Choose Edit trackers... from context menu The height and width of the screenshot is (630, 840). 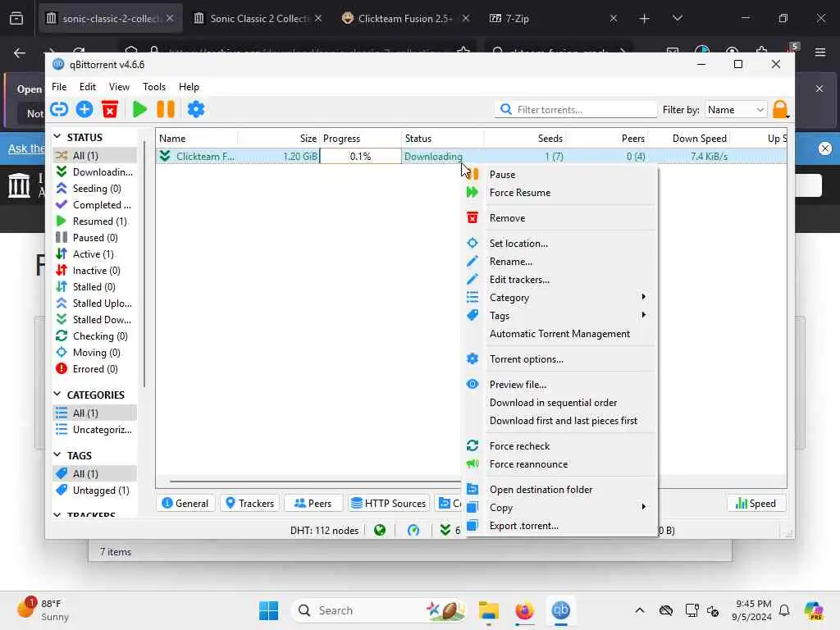[x=560, y=280]
